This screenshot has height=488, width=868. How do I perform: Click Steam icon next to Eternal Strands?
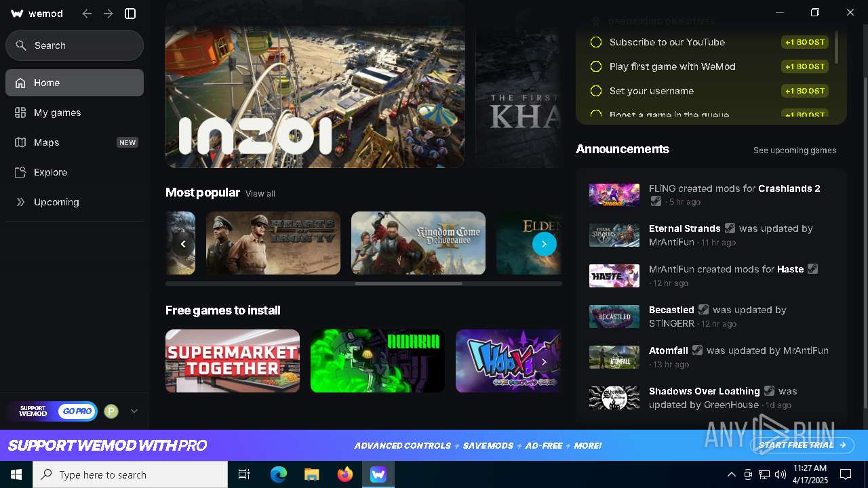[730, 228]
